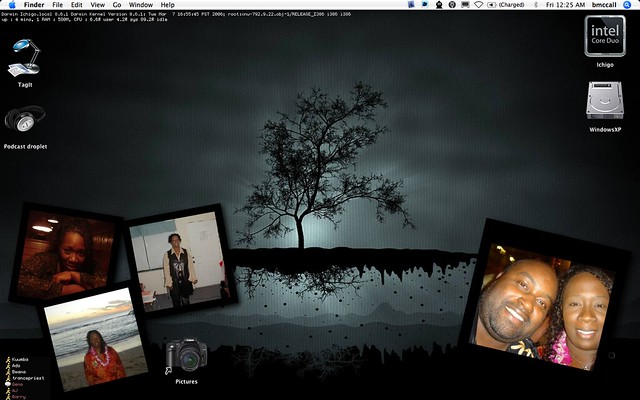This screenshot has width=640, height=400.
Task: Select the Ichigo Intel Core Duo icon
Action: (x=605, y=36)
